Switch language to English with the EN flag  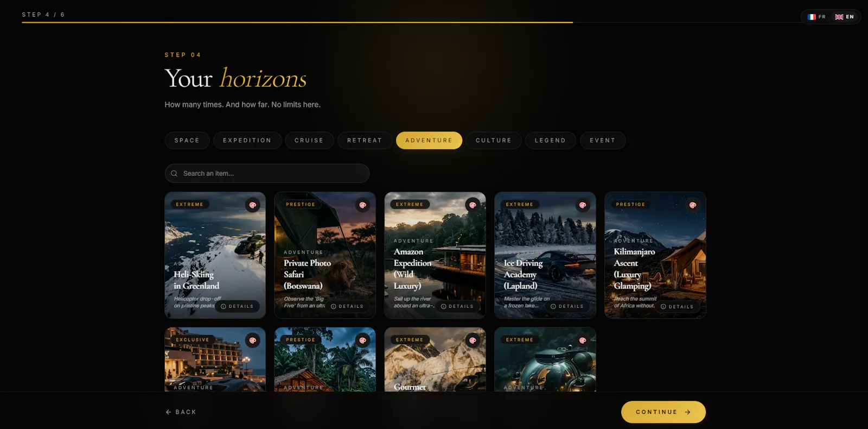(844, 17)
